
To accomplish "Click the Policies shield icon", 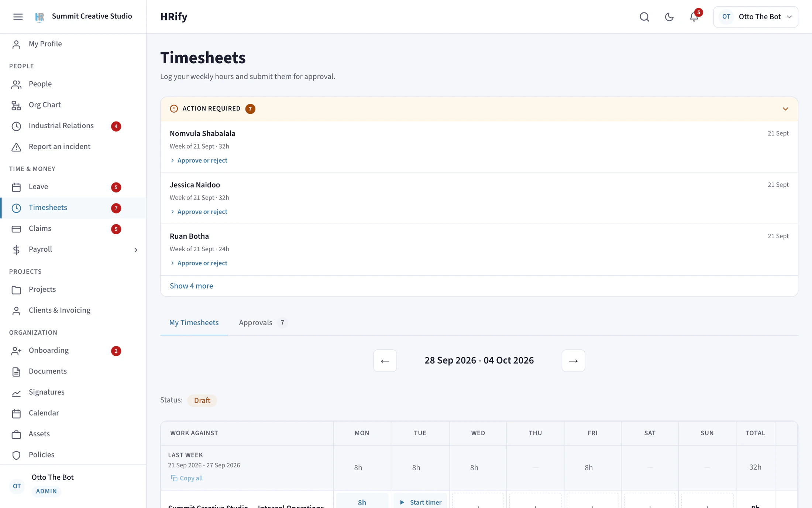I will tap(16, 455).
